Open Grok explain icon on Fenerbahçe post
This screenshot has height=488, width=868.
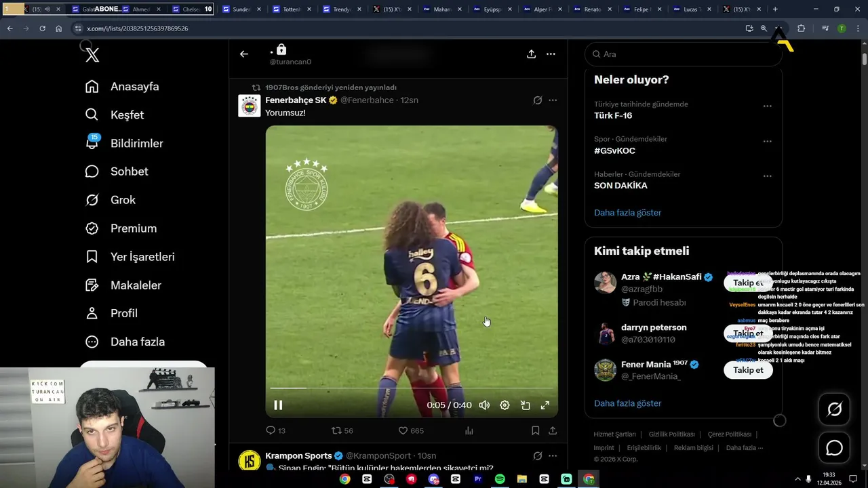pyautogui.click(x=538, y=100)
